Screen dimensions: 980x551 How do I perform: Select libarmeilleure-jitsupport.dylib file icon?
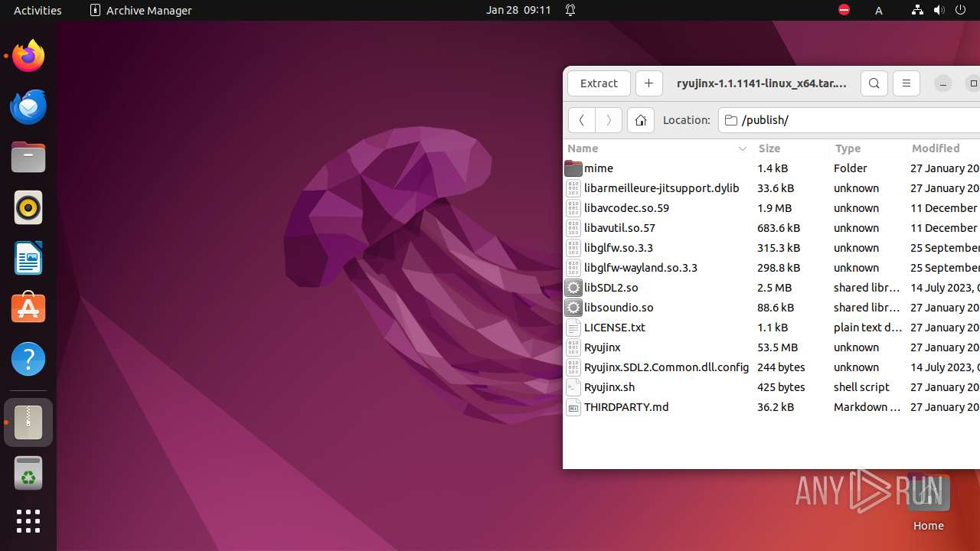pyautogui.click(x=573, y=188)
